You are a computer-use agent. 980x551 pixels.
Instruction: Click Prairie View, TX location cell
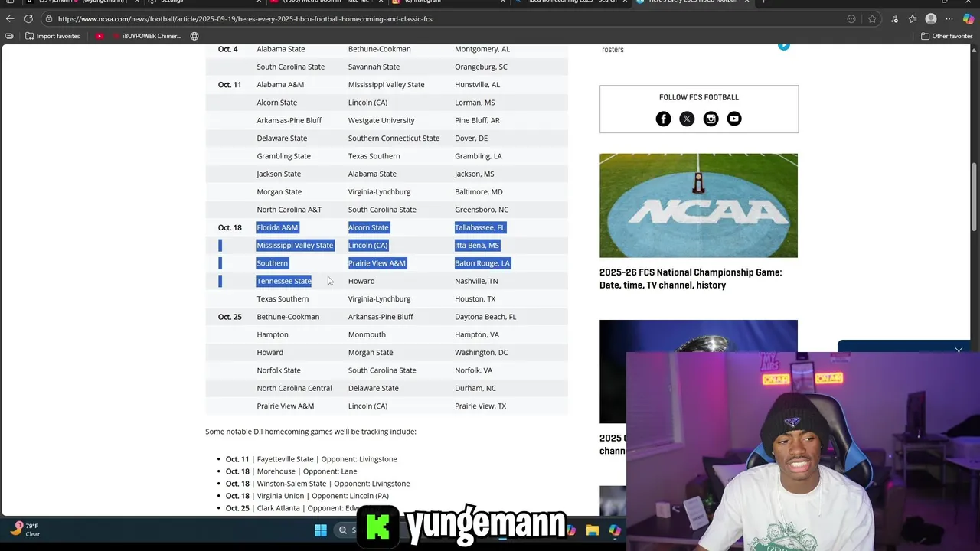(x=480, y=406)
